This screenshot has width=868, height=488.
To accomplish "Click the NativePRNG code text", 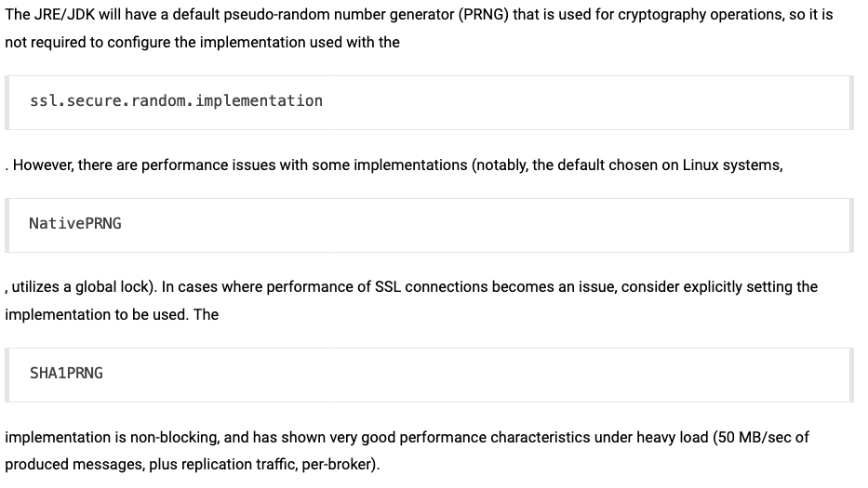I will coord(75,223).
